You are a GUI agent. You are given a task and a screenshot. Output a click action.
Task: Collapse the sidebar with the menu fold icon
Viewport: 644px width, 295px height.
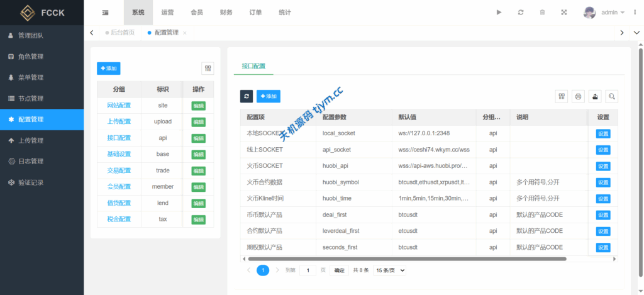tap(105, 13)
